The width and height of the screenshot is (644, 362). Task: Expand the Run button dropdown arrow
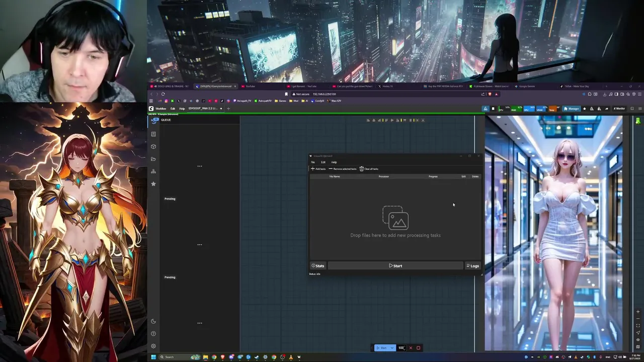pos(392,348)
